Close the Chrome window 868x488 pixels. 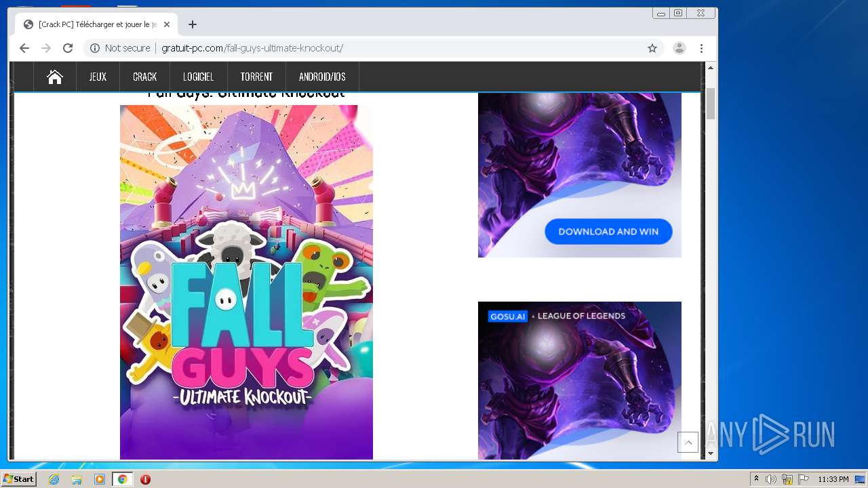[x=701, y=13]
